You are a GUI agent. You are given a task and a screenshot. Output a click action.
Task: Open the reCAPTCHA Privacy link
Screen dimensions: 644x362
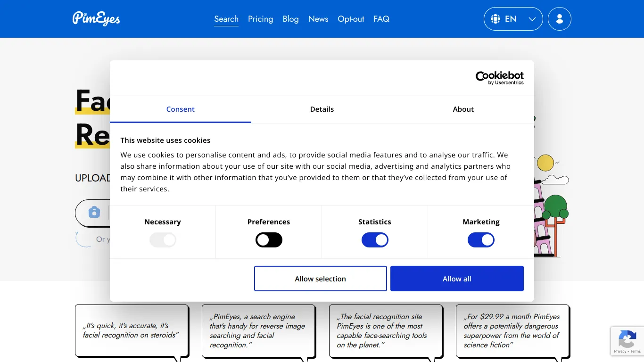[620, 351]
